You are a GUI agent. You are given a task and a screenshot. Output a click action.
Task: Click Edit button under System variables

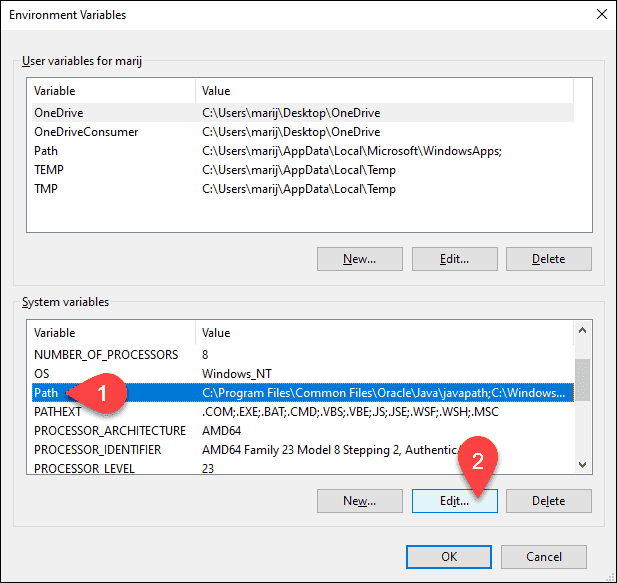point(454,500)
